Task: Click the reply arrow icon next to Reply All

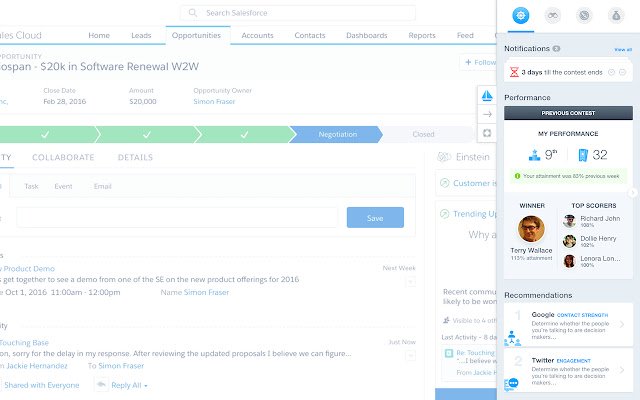Action: click(x=101, y=385)
